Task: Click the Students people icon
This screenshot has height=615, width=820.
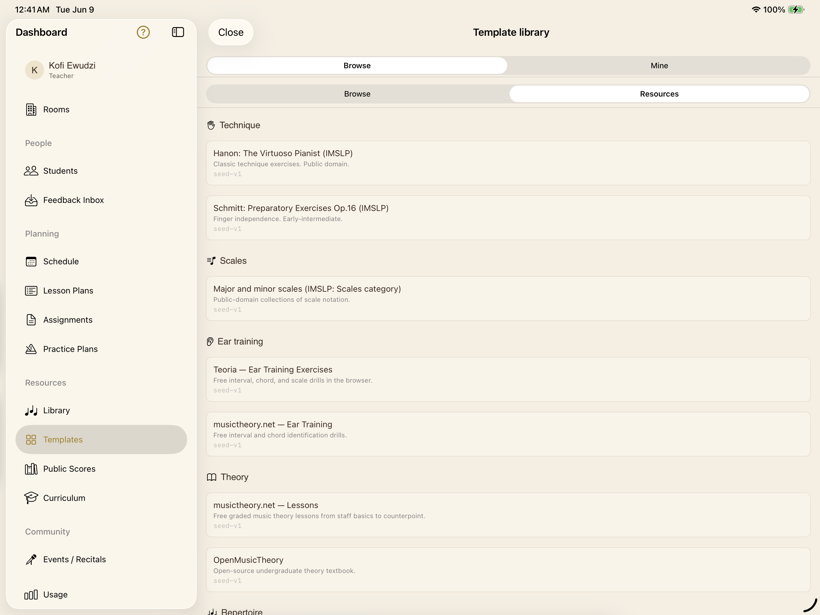Action: tap(31, 170)
